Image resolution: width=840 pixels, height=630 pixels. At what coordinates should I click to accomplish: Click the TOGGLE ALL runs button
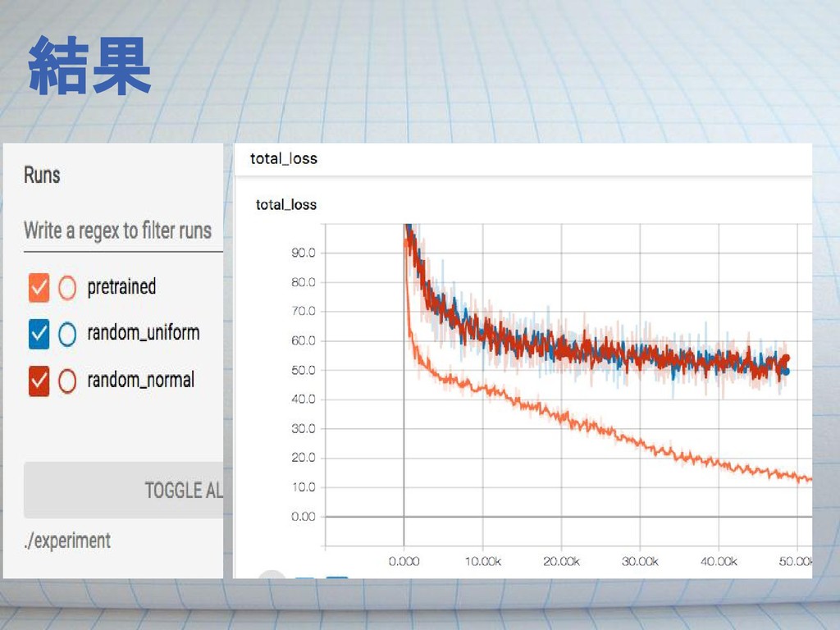point(123,491)
